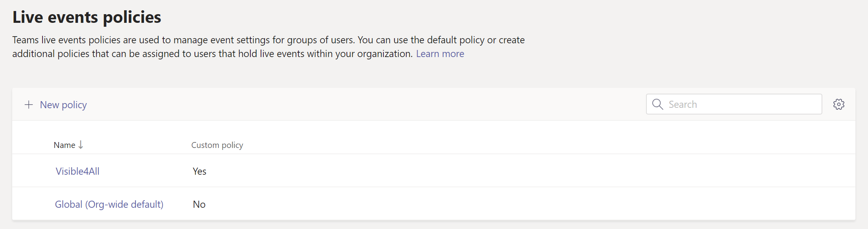Sort by the Name column header

(x=65, y=145)
